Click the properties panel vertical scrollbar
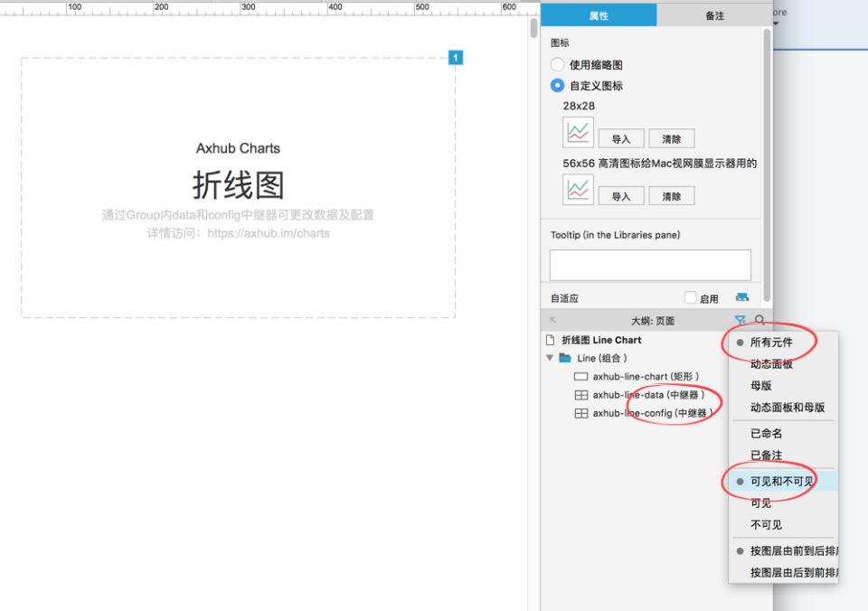868x611 pixels. point(767,164)
